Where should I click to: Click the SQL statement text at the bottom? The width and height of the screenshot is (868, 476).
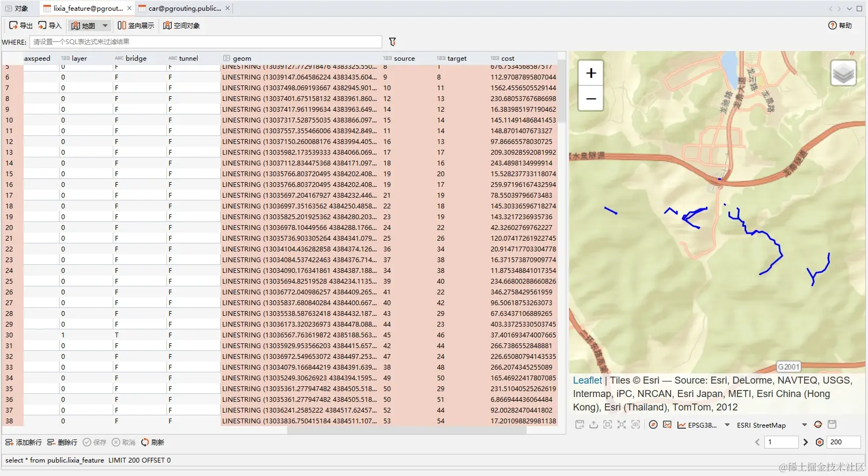pos(88,460)
